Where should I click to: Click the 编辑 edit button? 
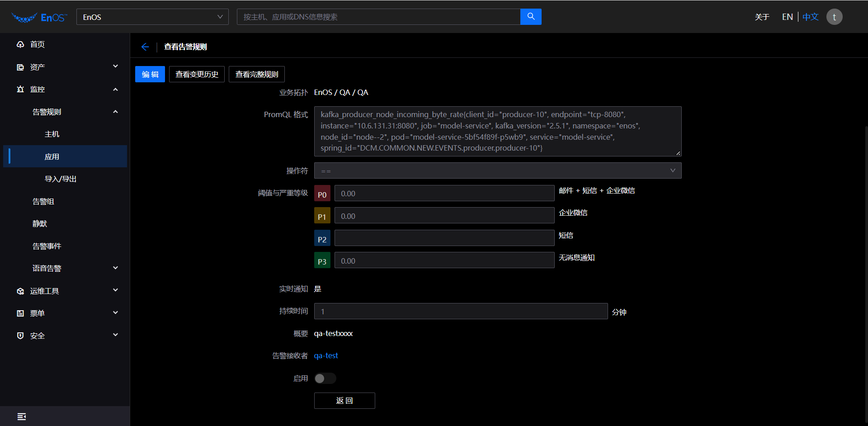pos(150,74)
